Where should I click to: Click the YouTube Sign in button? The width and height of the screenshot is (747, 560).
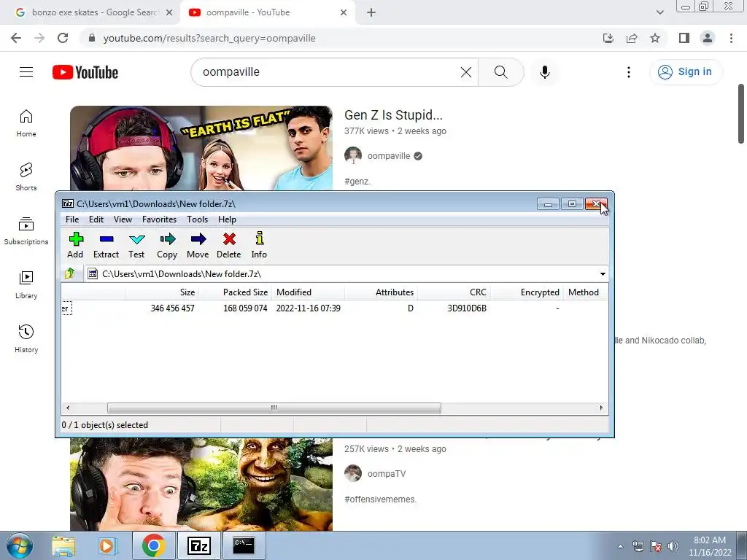686,72
